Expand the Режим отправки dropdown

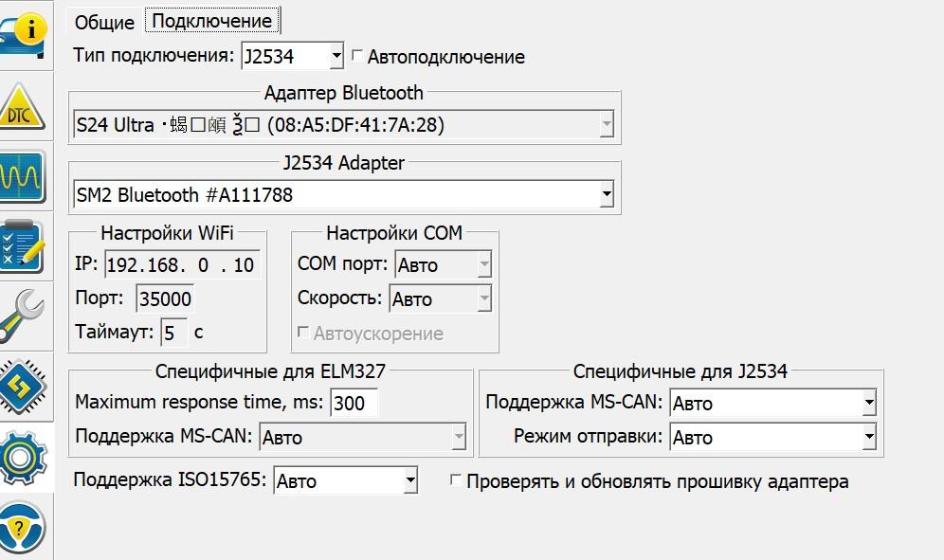point(868,438)
